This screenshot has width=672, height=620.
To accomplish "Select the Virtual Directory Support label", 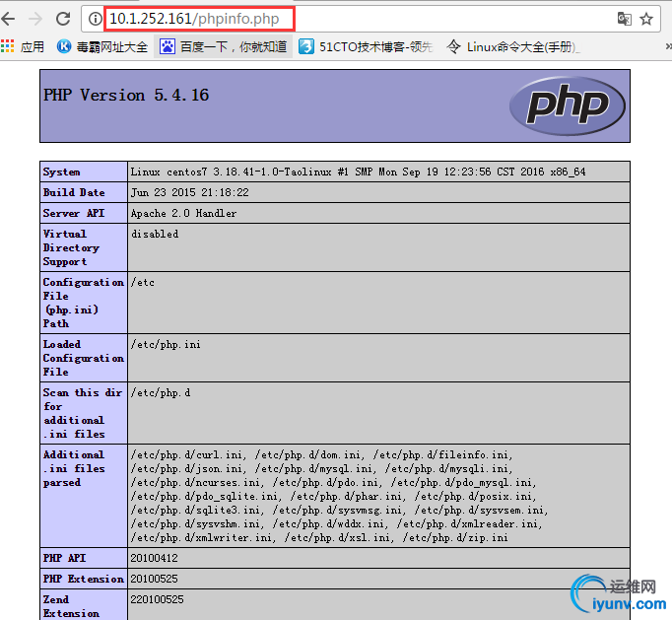I will click(x=71, y=247).
